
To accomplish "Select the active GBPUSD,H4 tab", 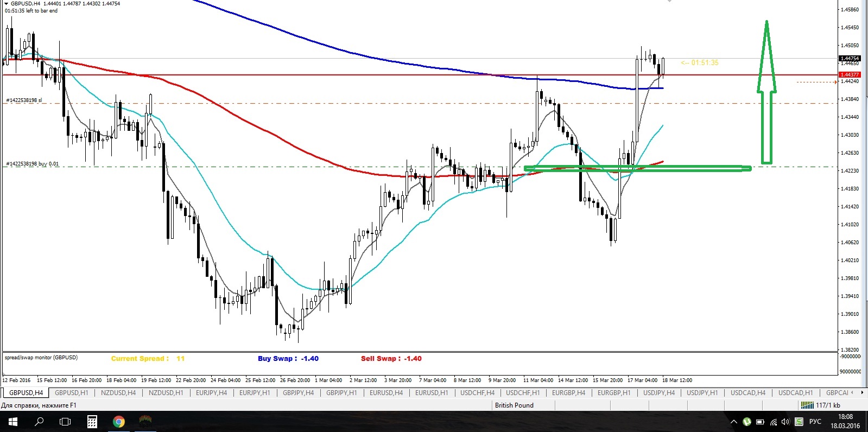I will [x=26, y=392].
